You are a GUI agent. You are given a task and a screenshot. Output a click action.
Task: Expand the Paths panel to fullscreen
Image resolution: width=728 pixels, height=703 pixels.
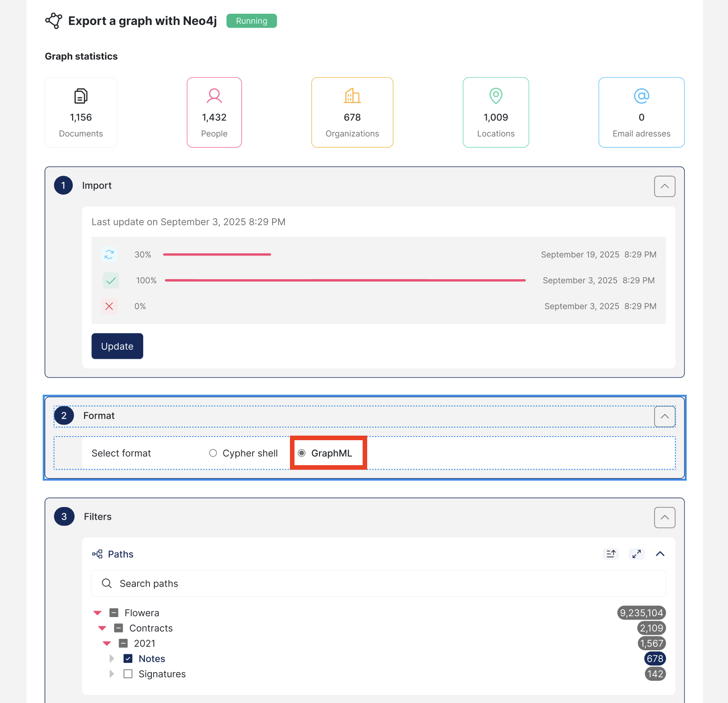pyautogui.click(x=636, y=554)
